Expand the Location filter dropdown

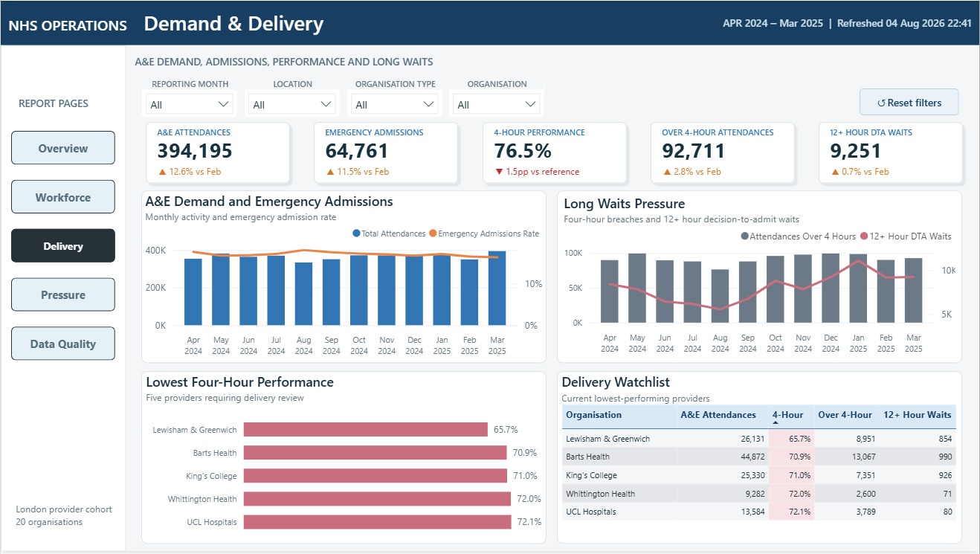click(292, 105)
